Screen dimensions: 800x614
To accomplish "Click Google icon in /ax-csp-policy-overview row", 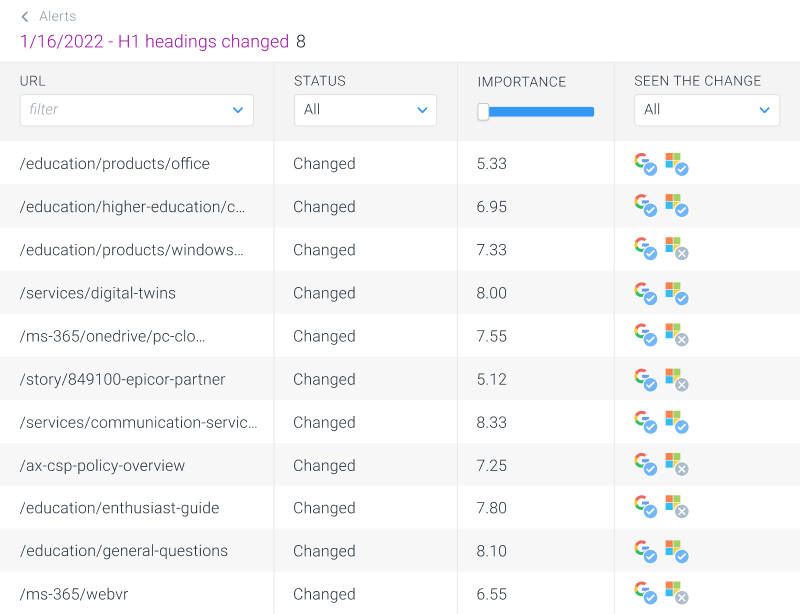I will (645, 465).
